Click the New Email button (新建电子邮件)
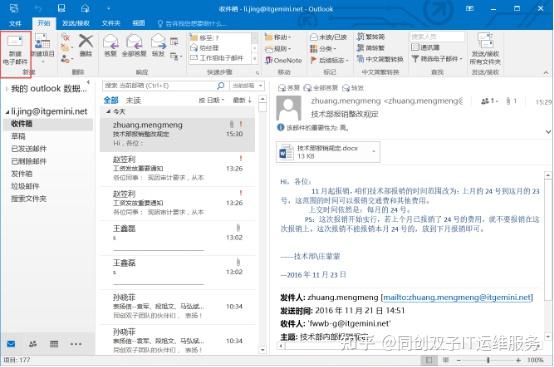Image resolution: width=554 pixels, height=367 pixels. [15, 50]
